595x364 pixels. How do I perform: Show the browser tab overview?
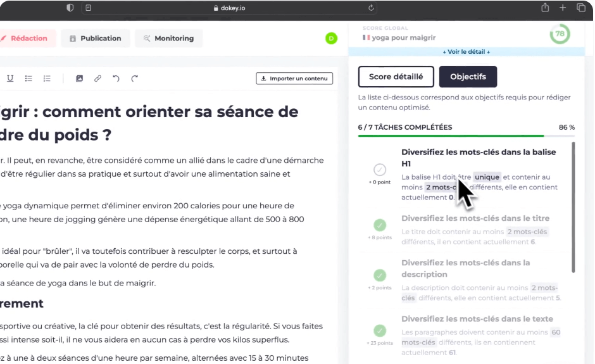click(581, 8)
